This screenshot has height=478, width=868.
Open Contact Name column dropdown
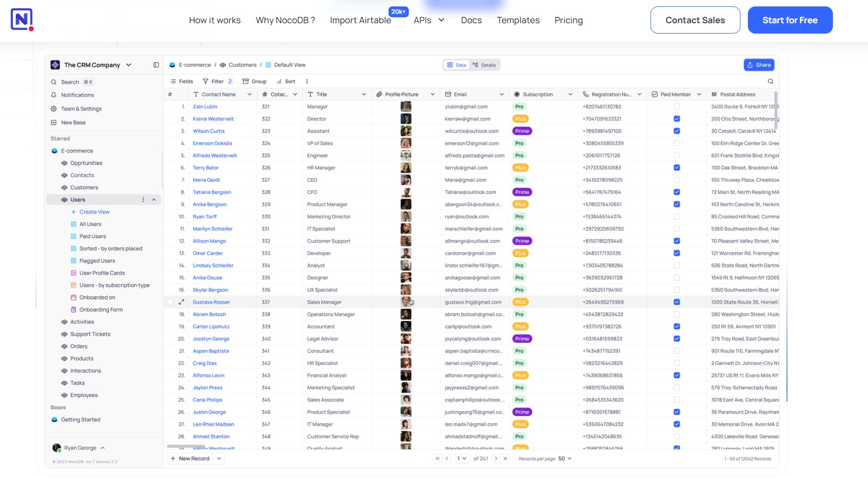pyautogui.click(x=249, y=94)
